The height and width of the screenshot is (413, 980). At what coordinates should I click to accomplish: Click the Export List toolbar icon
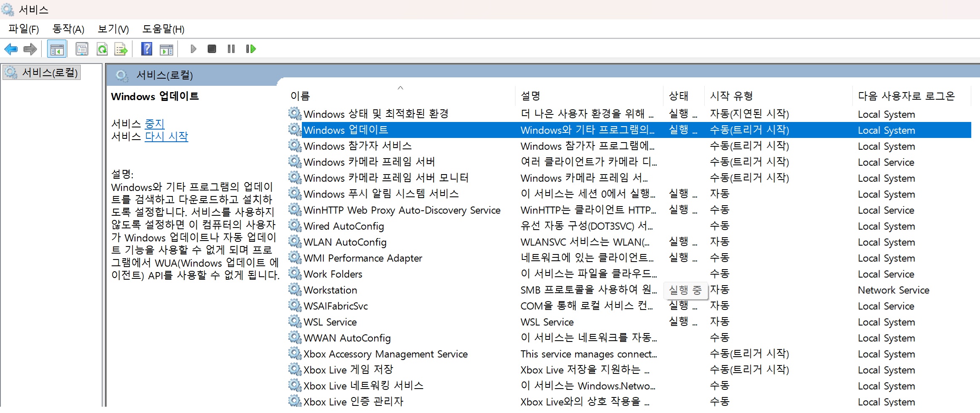coord(122,49)
